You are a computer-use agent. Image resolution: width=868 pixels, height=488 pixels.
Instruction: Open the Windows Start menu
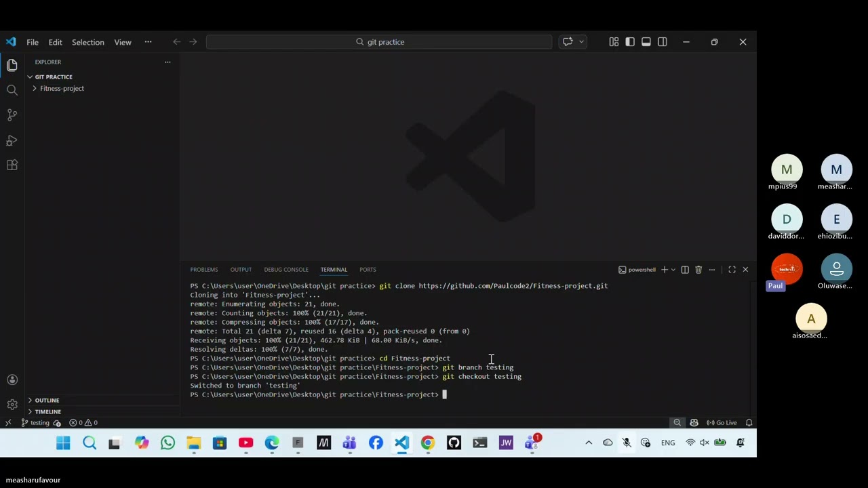pyautogui.click(x=63, y=443)
